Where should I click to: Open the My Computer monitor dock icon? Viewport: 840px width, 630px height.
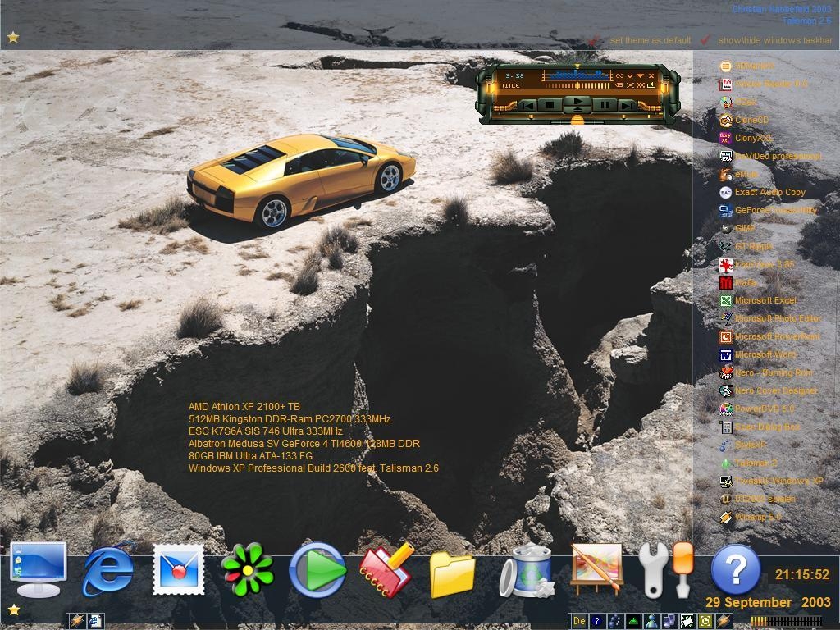pyautogui.click(x=38, y=569)
